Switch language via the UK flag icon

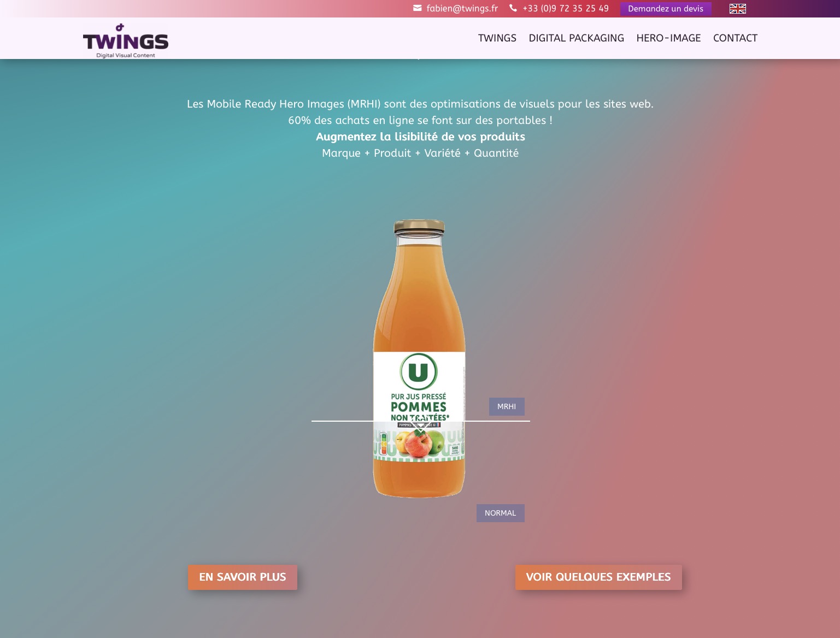[x=737, y=9]
